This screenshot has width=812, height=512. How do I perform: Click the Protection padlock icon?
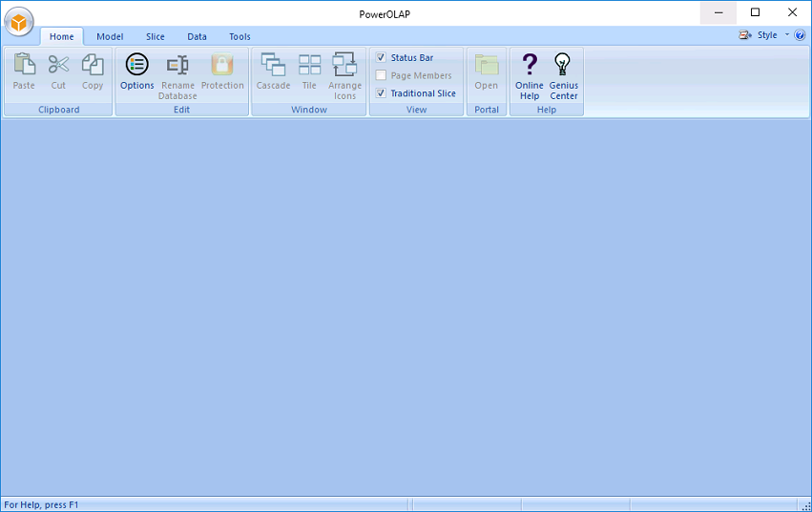point(222,66)
